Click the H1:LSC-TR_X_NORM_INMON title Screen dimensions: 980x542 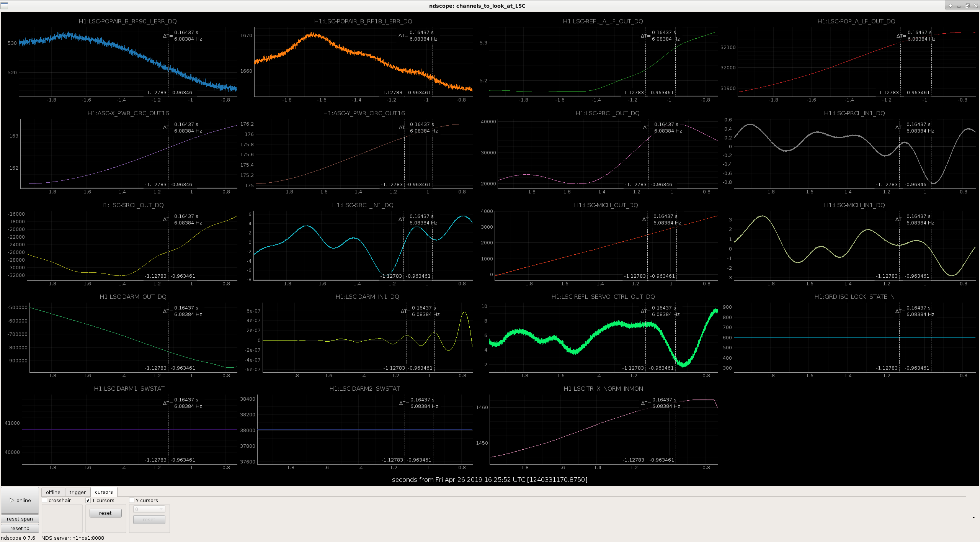pos(603,389)
